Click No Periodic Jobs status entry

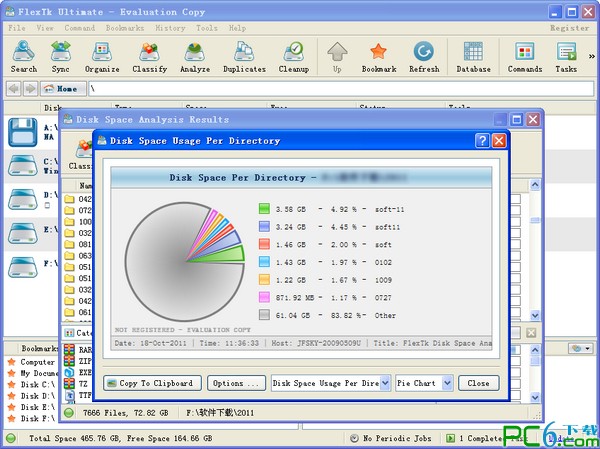391,438
